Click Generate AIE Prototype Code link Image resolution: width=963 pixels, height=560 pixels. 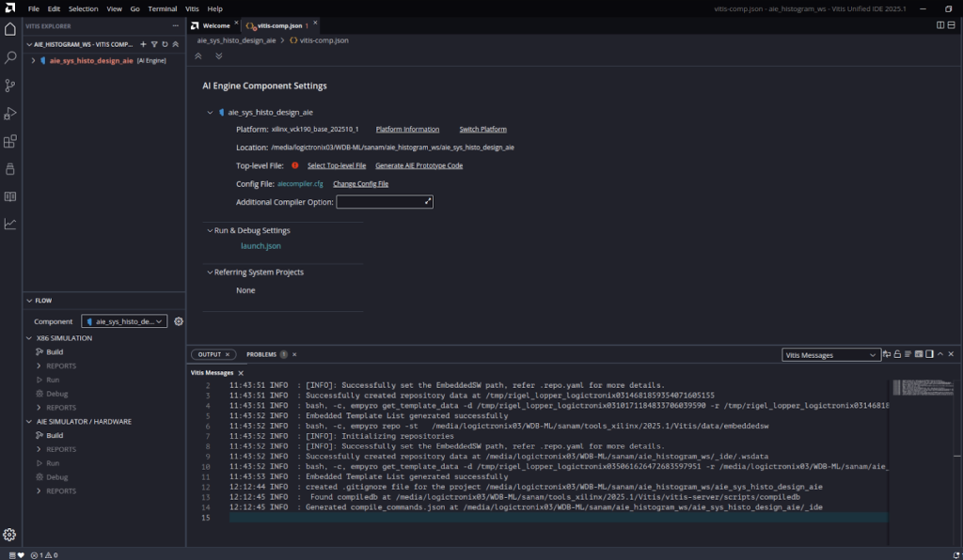[418, 165]
